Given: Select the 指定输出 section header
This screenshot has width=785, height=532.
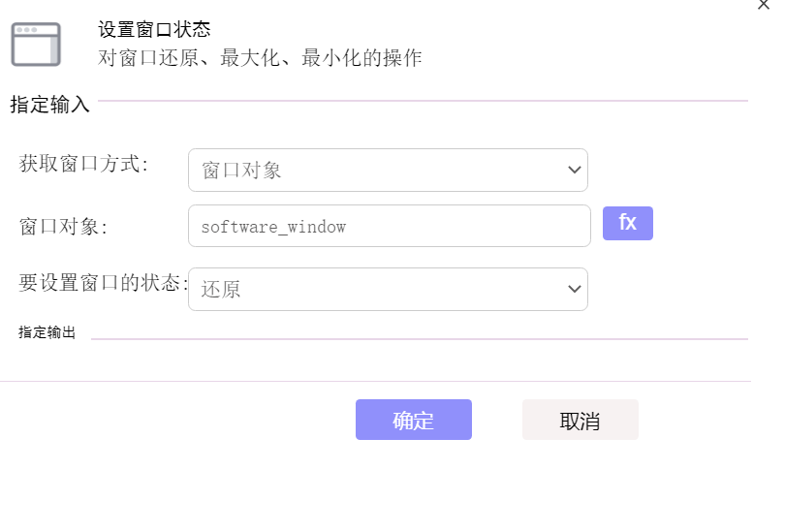Looking at the screenshot, I should coord(47,332).
